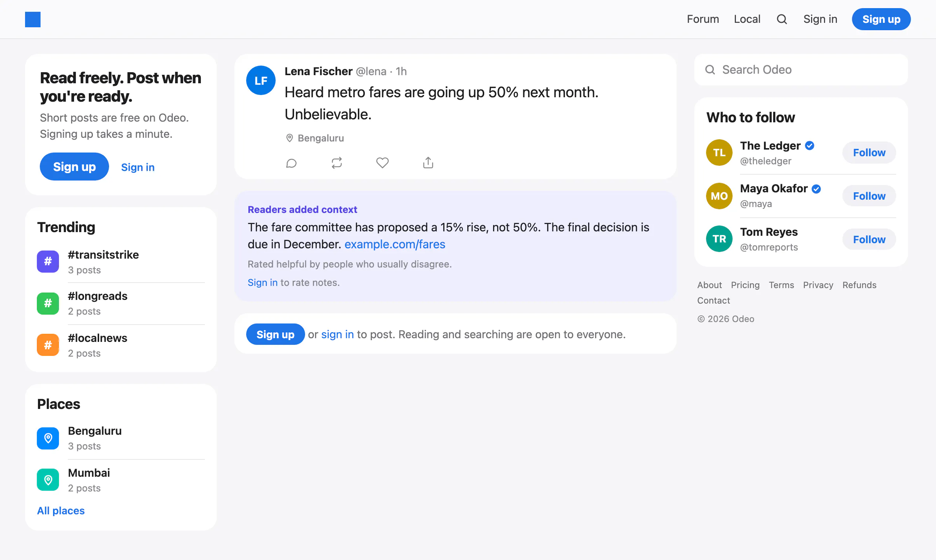The width and height of the screenshot is (936, 560).
Task: Open the All places link
Action: click(x=61, y=511)
